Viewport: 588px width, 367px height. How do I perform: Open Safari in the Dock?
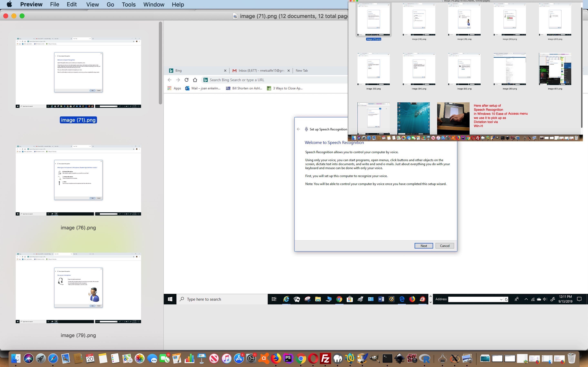[53, 358]
